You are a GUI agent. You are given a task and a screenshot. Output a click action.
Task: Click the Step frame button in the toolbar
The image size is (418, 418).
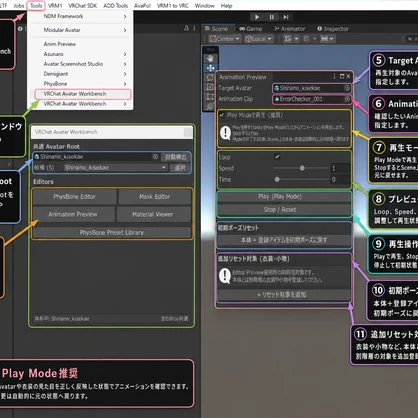(x=286, y=17)
